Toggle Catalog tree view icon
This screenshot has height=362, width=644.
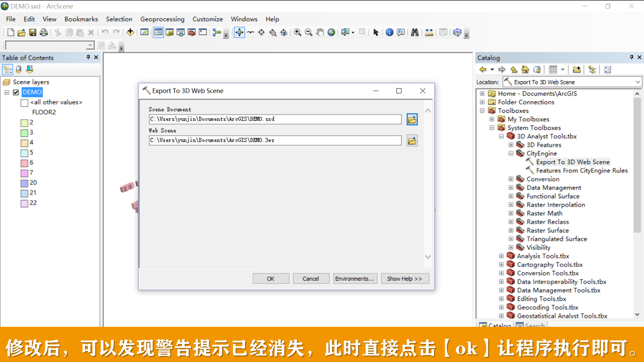[x=592, y=69]
